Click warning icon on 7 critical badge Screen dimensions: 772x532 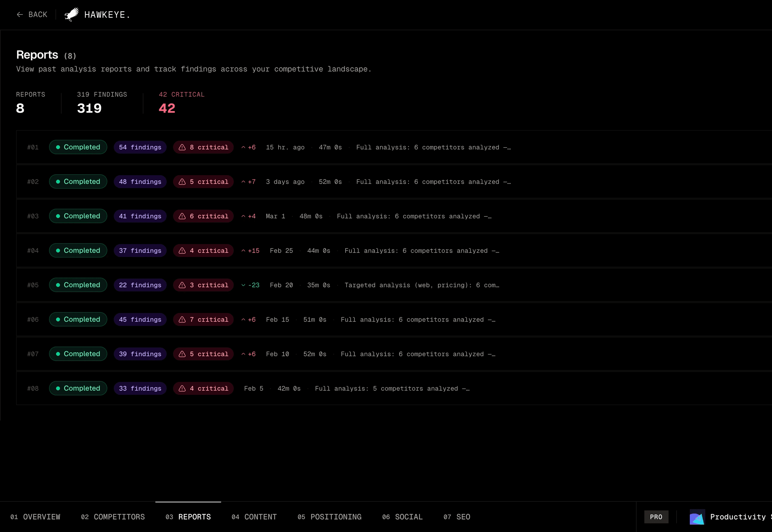point(182,319)
